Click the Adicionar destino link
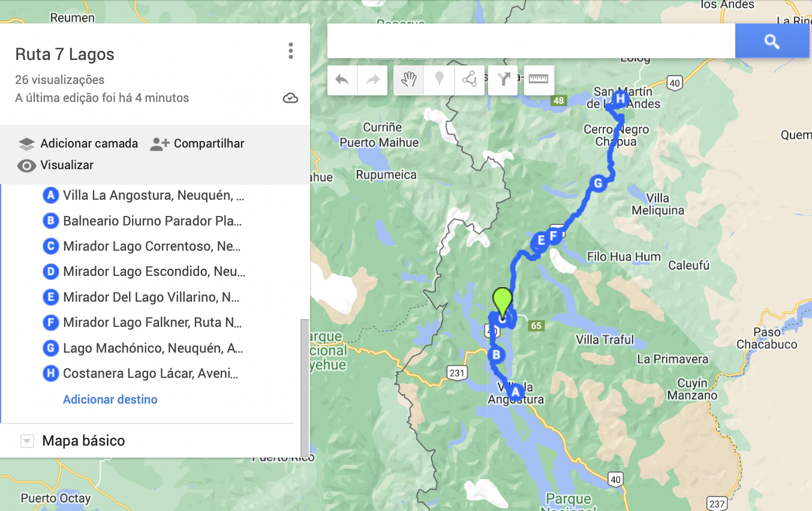Image resolution: width=812 pixels, height=511 pixels. [x=110, y=399]
